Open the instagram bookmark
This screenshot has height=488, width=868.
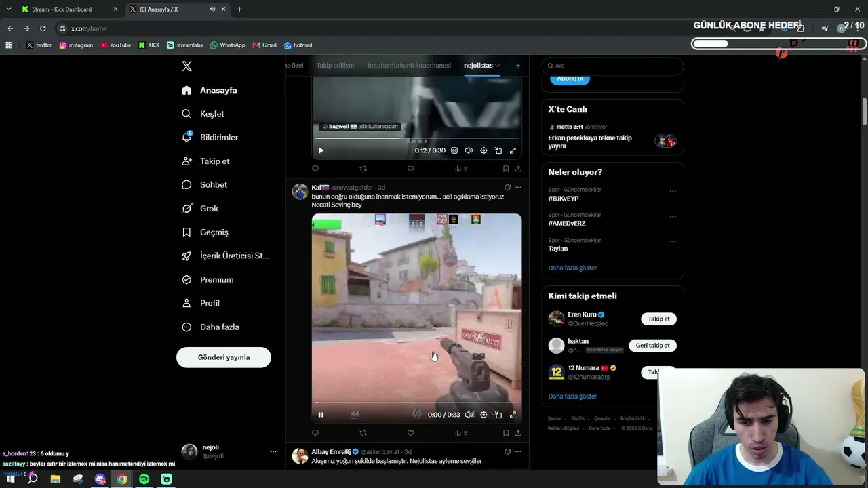[x=76, y=45]
